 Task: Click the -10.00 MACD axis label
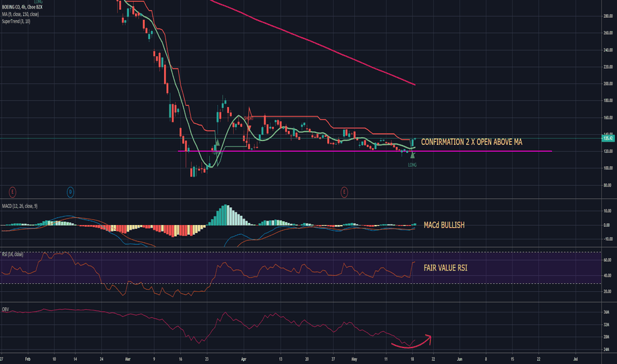[607, 240]
